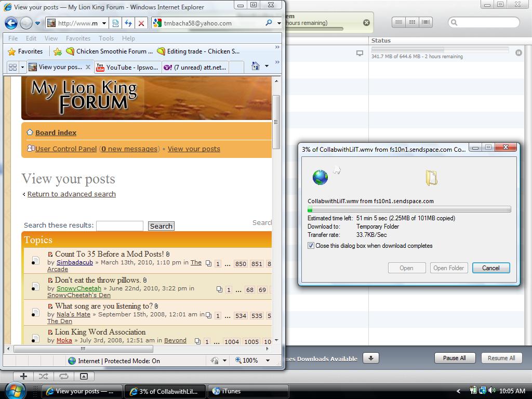Pause the iTunes download in progress

click(x=518, y=52)
